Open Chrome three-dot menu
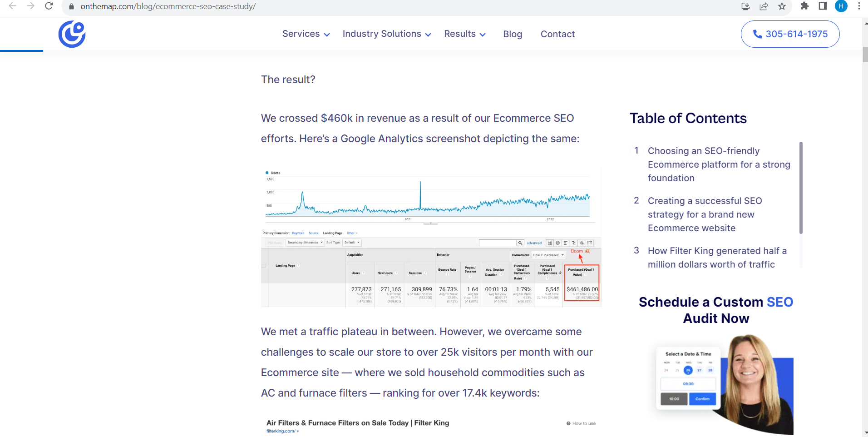868x437 pixels. (x=859, y=6)
